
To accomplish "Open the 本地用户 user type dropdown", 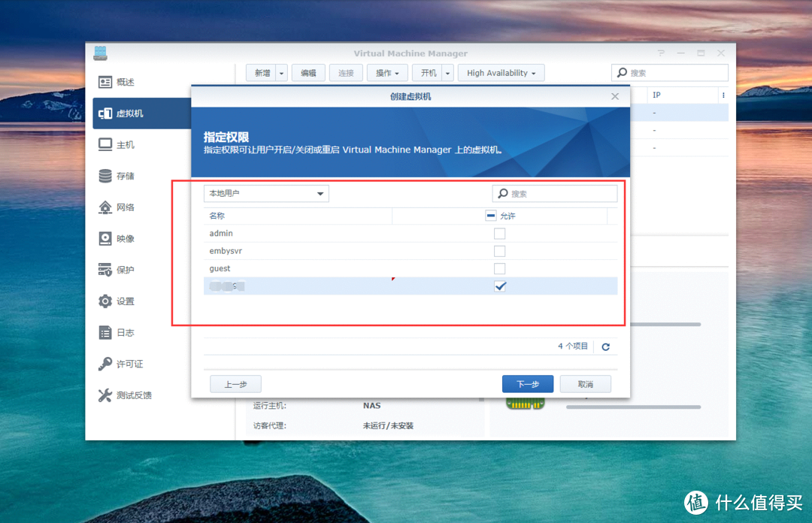I will coord(266,193).
